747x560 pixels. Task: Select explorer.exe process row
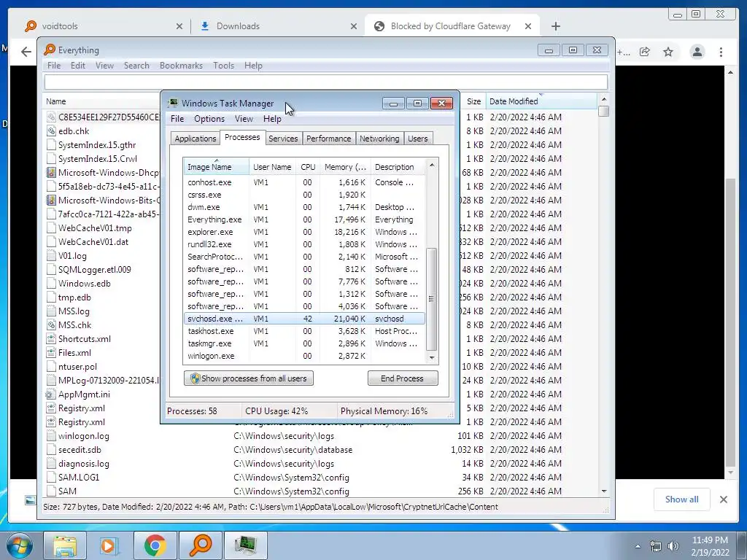tap(304, 233)
